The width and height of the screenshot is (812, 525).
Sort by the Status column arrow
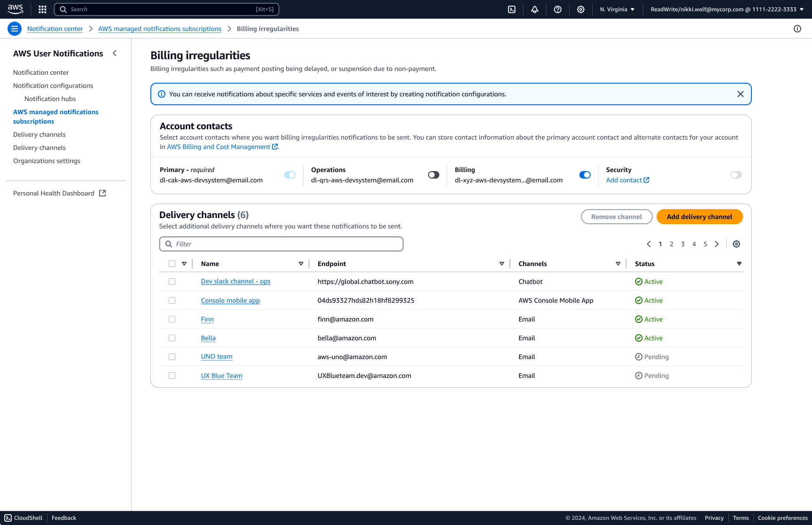pyautogui.click(x=739, y=264)
